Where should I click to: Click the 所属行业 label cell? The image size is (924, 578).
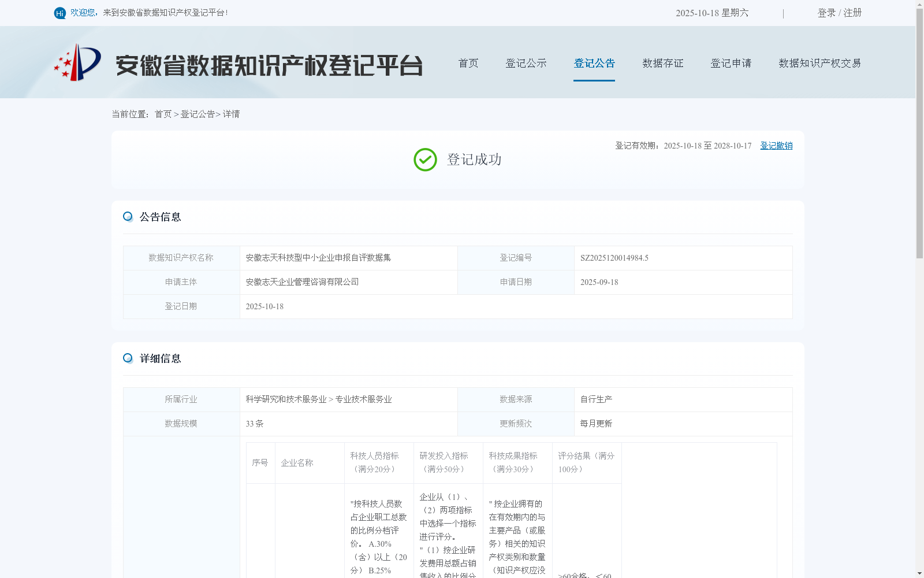tap(181, 399)
